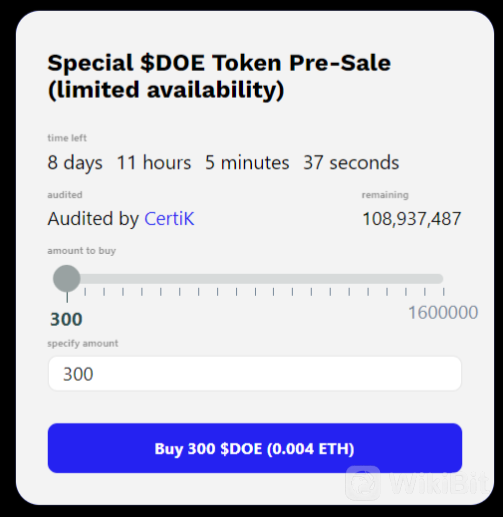Click the middle of the amount slider track
Screen dimensions: 503x517
[x=255, y=279]
